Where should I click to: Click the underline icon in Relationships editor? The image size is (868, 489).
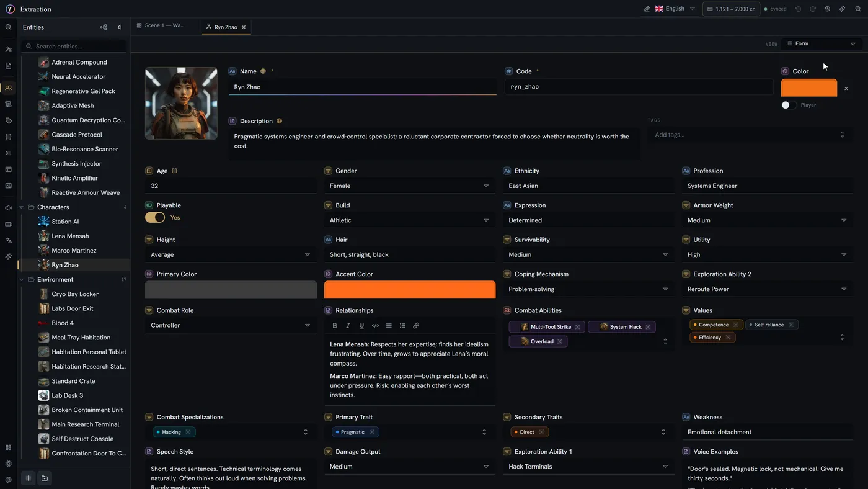point(361,326)
